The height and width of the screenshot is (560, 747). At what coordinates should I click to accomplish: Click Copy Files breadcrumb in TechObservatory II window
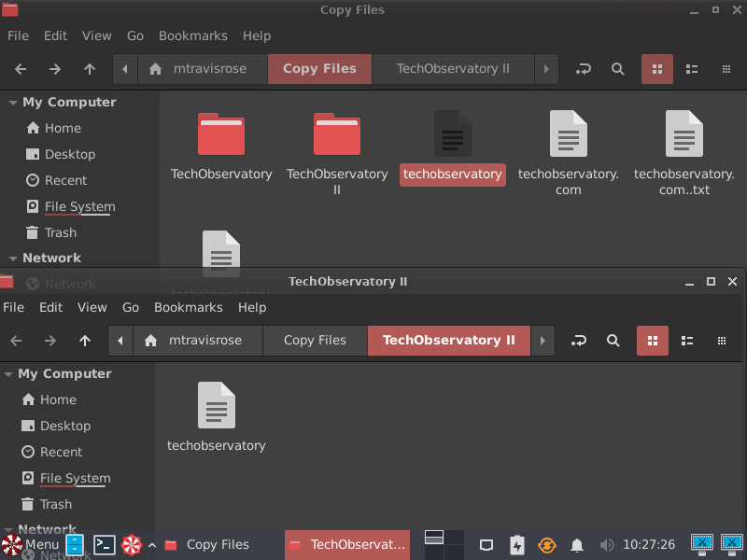tap(314, 341)
